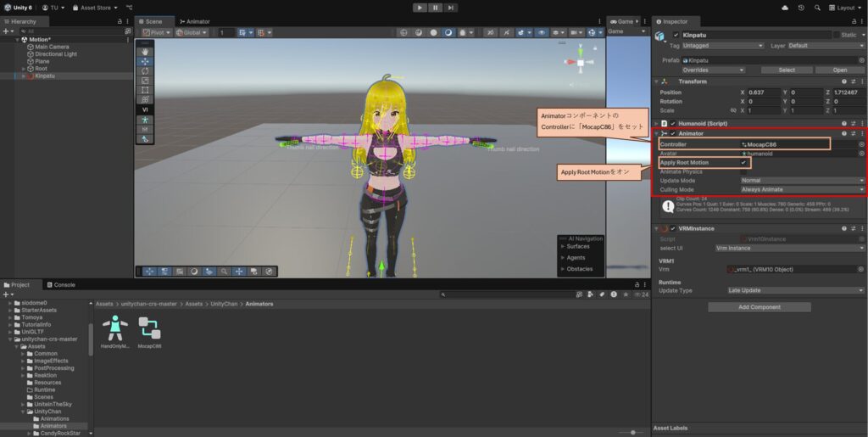
Task: Switch to the Console tab
Action: (x=61, y=285)
